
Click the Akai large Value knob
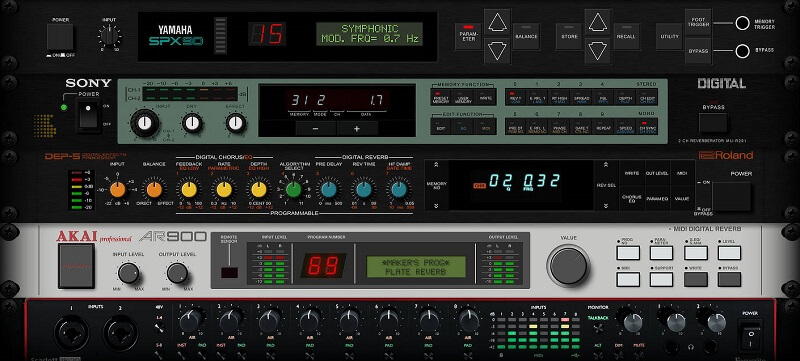tap(568, 266)
